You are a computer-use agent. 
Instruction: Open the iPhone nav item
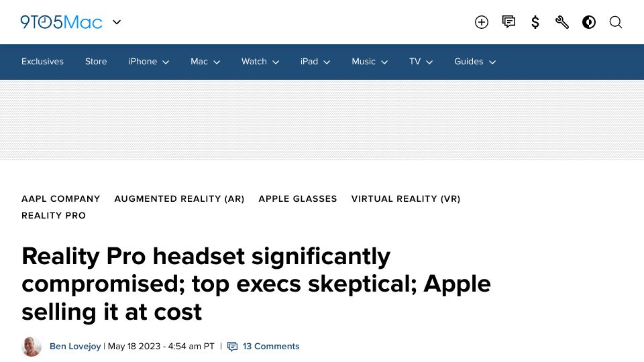tap(142, 62)
